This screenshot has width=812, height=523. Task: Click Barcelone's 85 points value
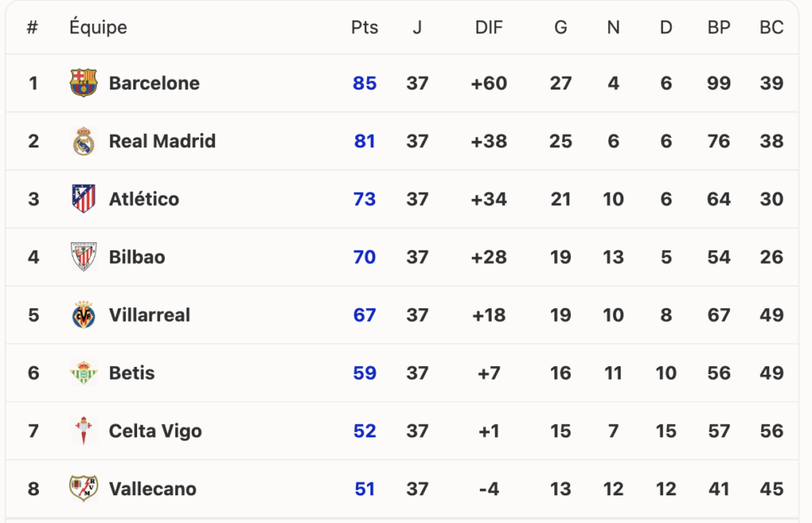[x=365, y=82]
